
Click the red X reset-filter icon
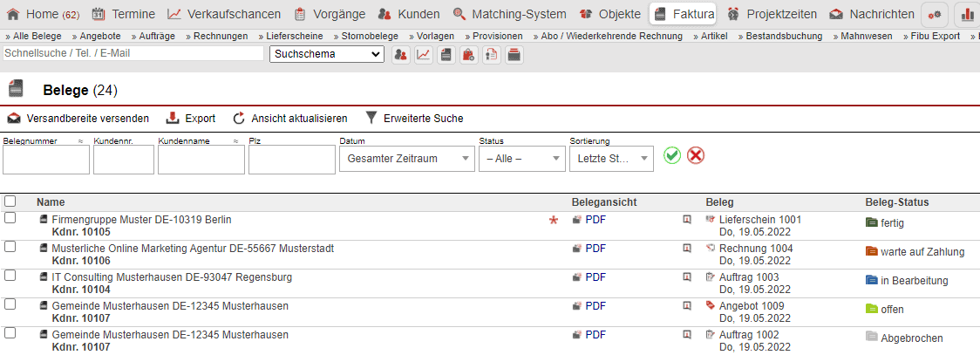[695, 155]
